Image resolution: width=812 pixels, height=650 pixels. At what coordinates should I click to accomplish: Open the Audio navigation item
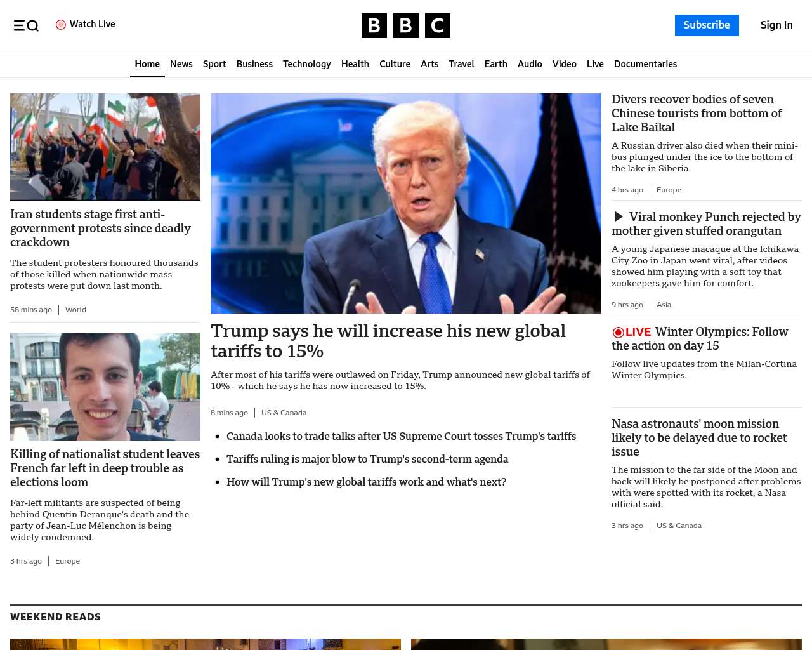(530, 64)
